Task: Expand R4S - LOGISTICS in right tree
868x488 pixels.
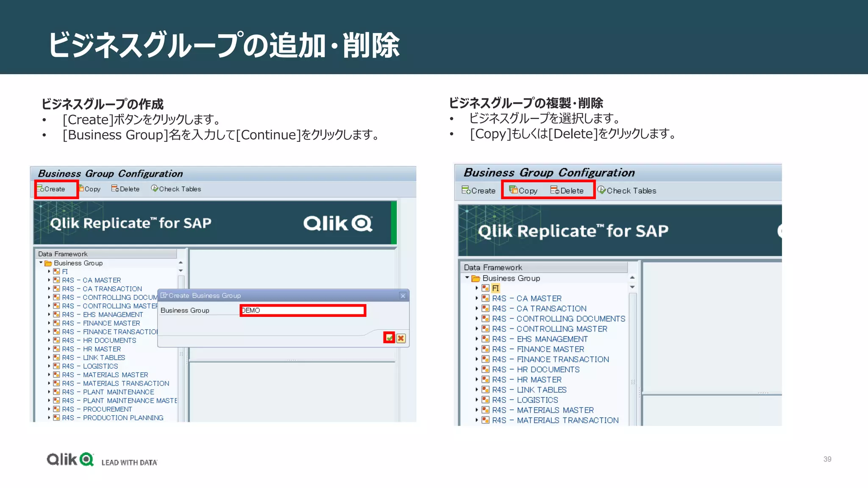Action: point(477,400)
